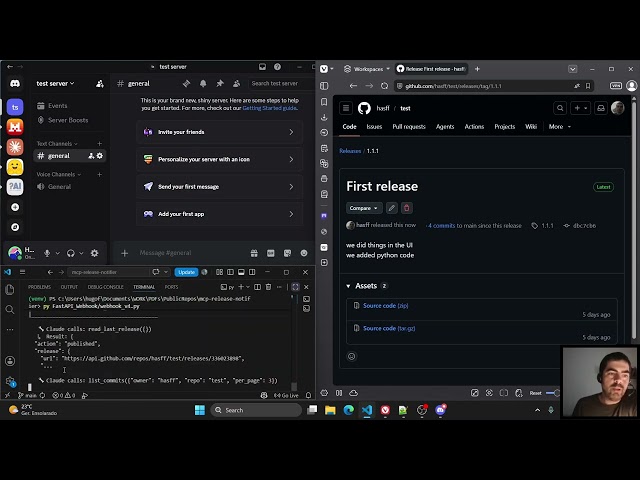
Task: Deafen Discord audio with headphone icon
Action: (71, 253)
